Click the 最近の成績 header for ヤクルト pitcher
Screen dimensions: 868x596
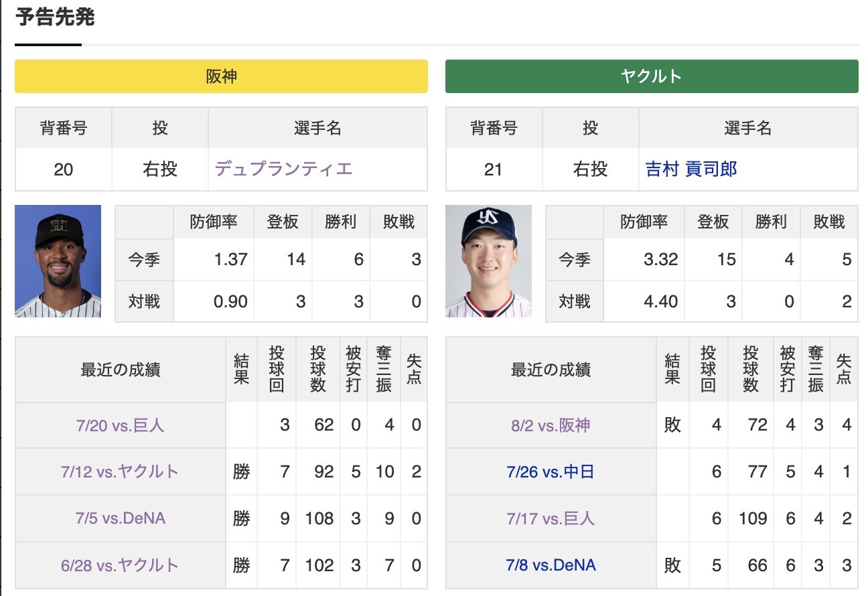pyautogui.click(x=549, y=369)
